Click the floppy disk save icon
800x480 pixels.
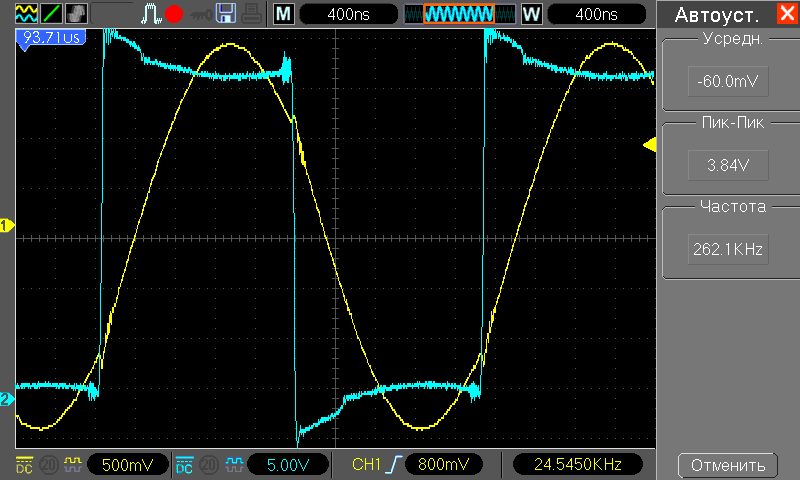point(226,14)
